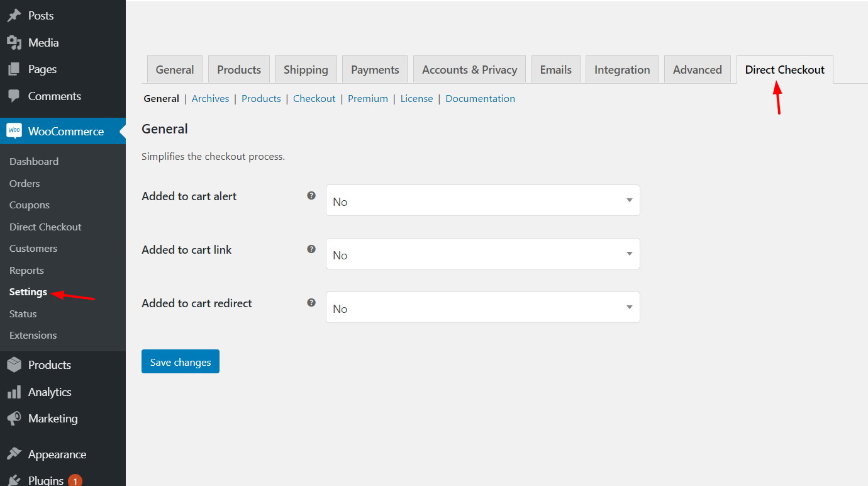
Task: Click the Media icon in sidebar
Action: (x=14, y=43)
